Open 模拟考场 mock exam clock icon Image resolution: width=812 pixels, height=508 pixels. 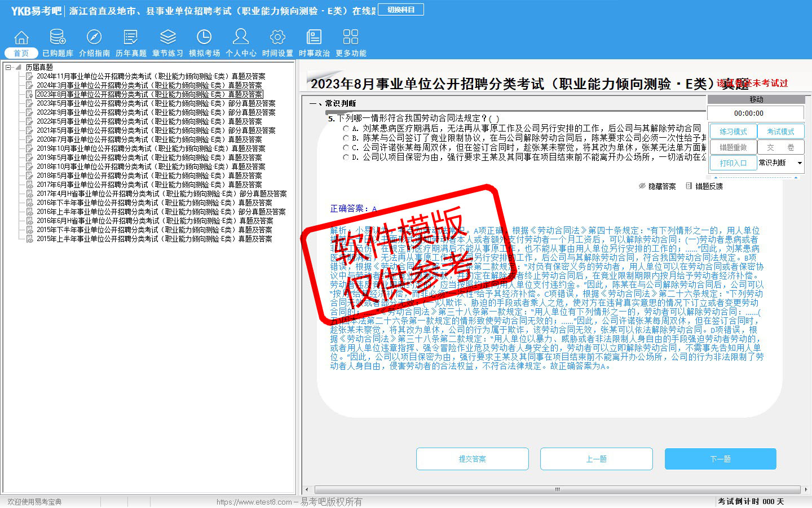(x=204, y=38)
